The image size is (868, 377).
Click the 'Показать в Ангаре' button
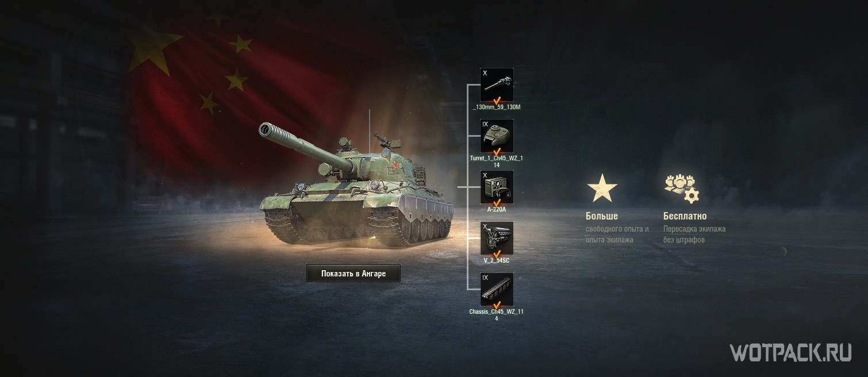pyautogui.click(x=353, y=274)
